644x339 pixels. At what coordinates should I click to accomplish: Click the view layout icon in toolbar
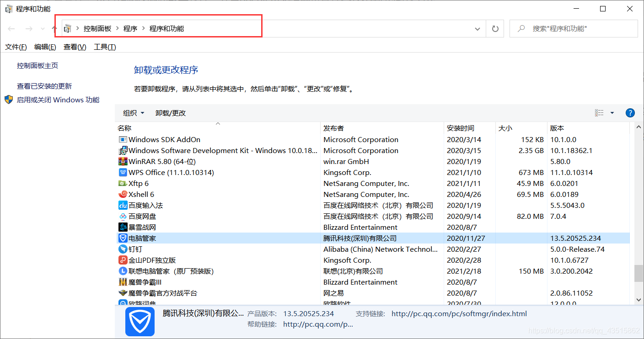click(599, 113)
